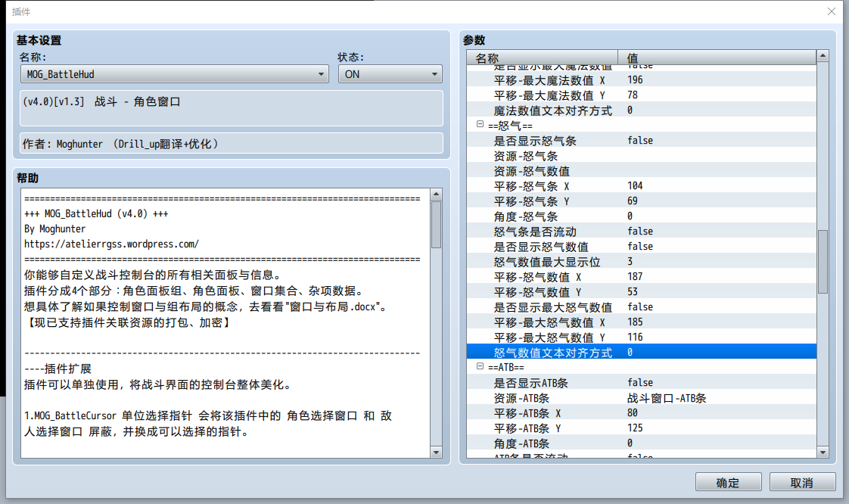Select the 是否显示怒气条 parameter
Image resolution: width=849 pixels, height=504 pixels.
pyautogui.click(x=642, y=141)
